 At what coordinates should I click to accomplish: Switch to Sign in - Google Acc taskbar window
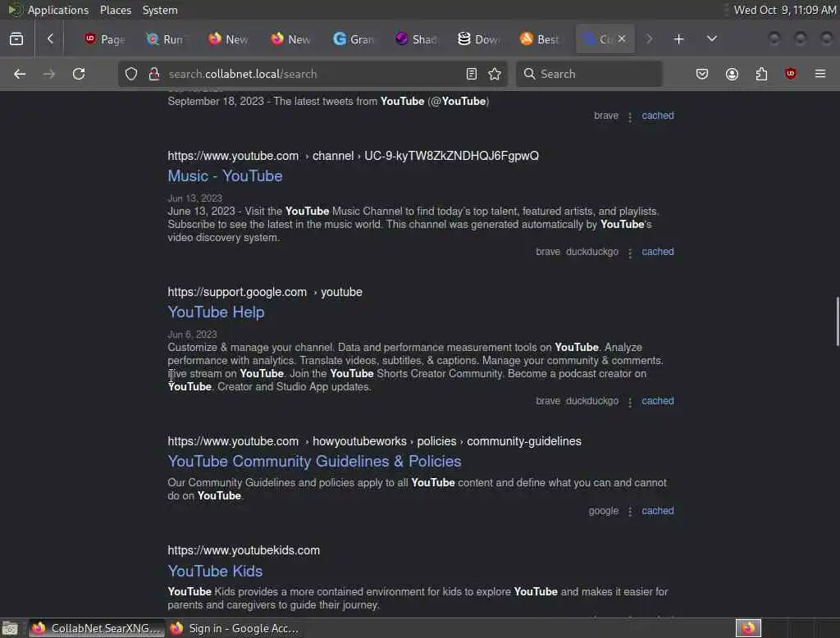[x=235, y=628]
